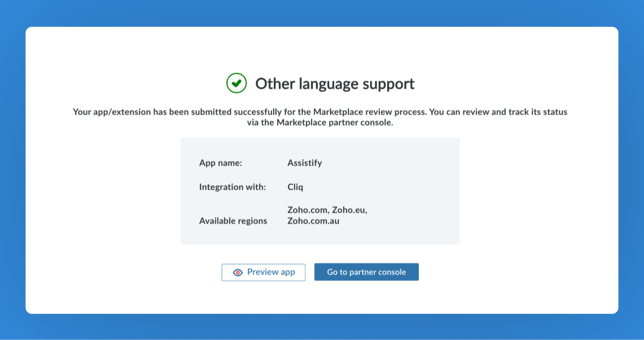Click the "Available regions" label
This screenshot has width=644, height=340.
point(233,221)
